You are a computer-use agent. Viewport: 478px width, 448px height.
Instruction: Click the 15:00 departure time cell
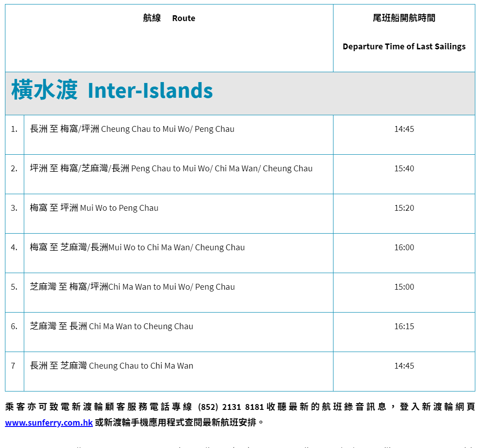[x=404, y=287]
